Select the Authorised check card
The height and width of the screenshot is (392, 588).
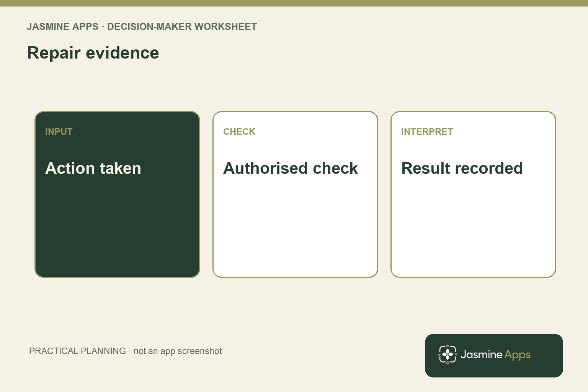click(x=295, y=194)
